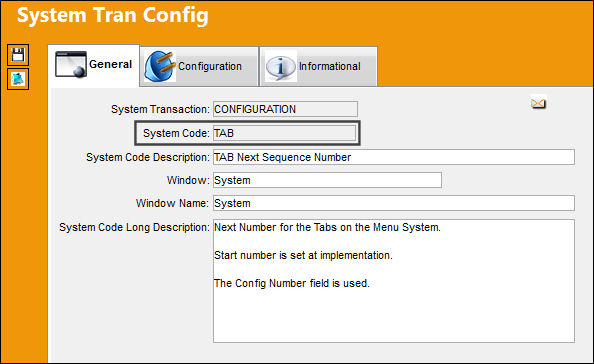
Task: Click the General tab window icon
Action: click(70, 65)
